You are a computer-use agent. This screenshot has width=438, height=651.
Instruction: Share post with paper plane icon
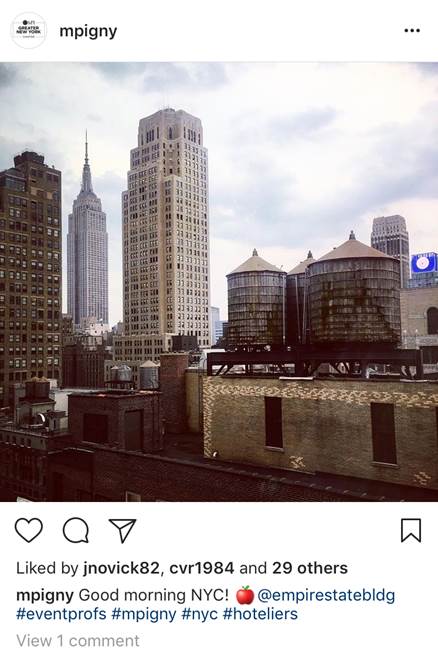(122, 530)
